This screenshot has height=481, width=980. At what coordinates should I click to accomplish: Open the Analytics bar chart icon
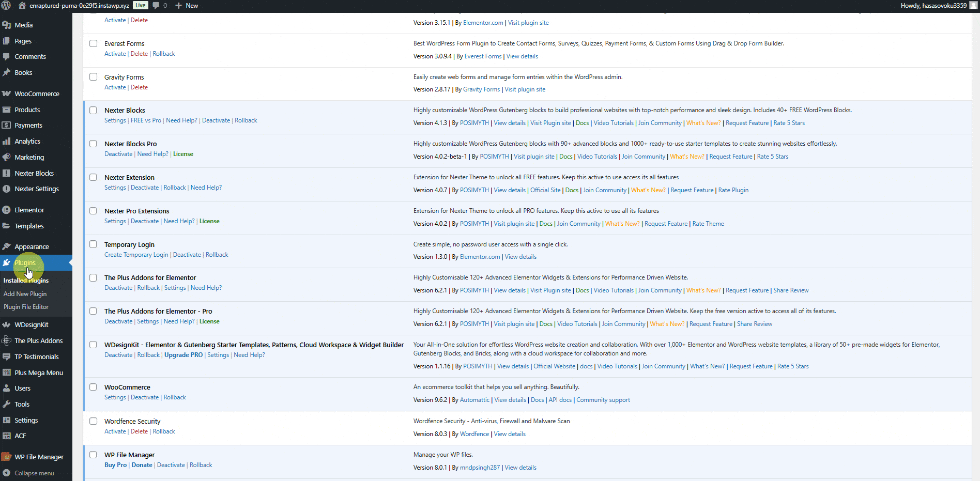(x=6, y=141)
